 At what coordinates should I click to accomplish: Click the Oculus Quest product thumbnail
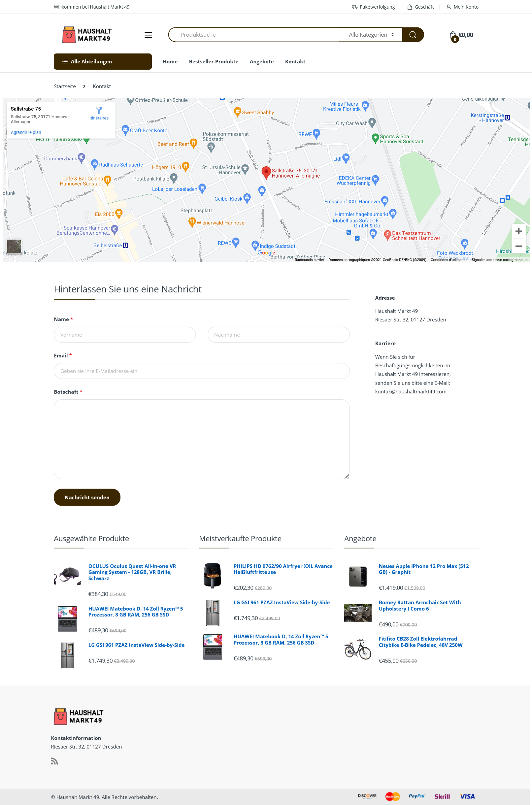coord(67,575)
